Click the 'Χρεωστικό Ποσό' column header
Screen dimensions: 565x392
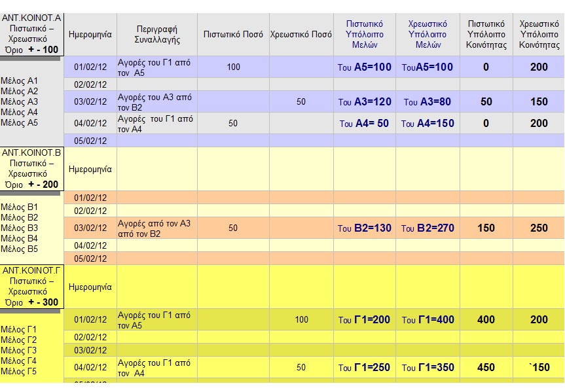[x=301, y=35]
